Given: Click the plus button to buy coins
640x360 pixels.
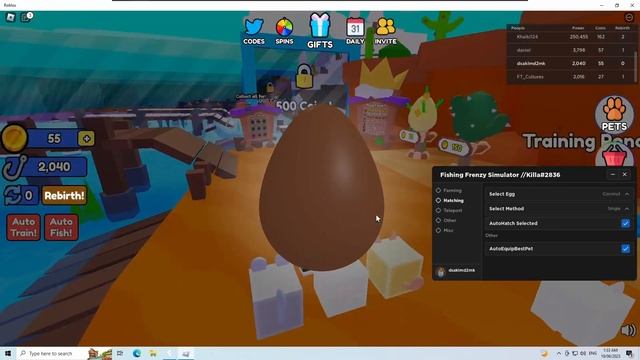Looking at the screenshot, I should [87, 139].
